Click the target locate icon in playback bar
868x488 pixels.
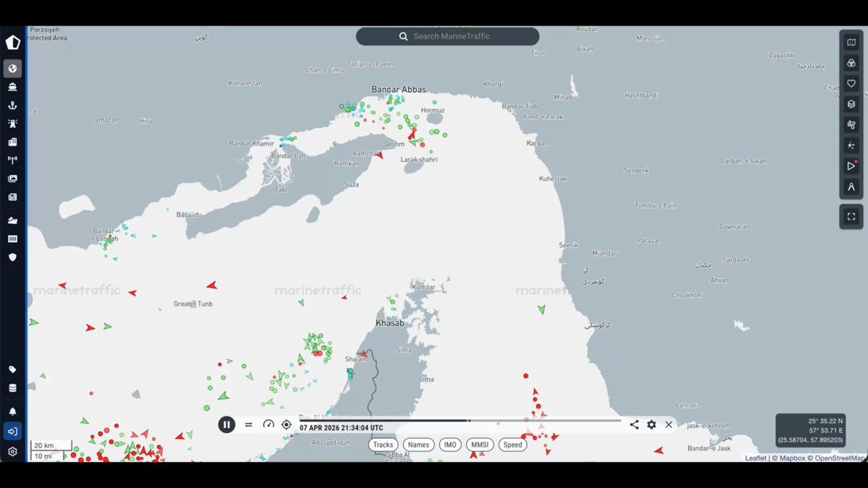(x=286, y=425)
